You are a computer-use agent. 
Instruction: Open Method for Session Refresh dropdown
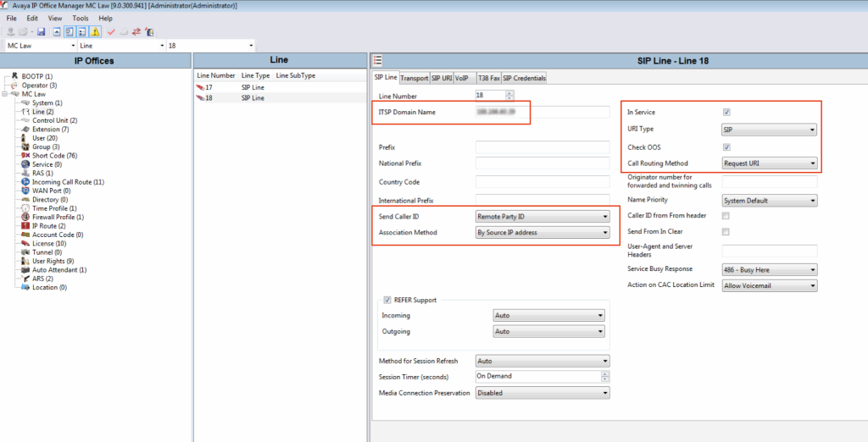pos(542,362)
